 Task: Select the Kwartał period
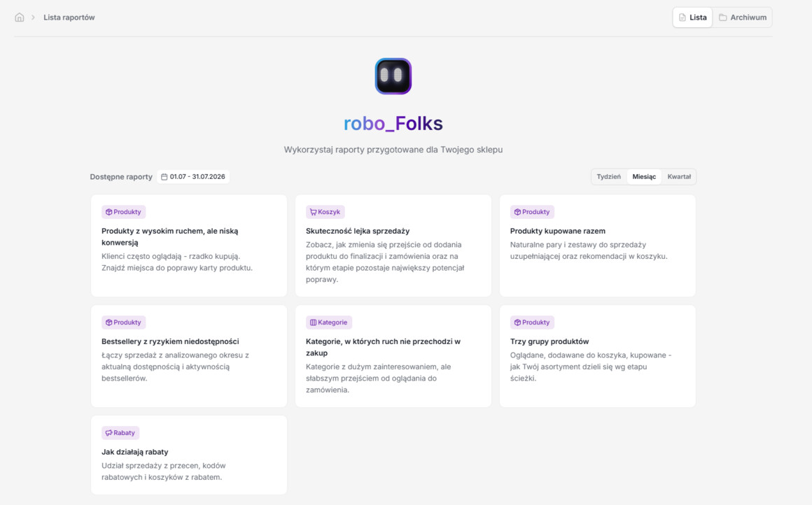click(679, 177)
